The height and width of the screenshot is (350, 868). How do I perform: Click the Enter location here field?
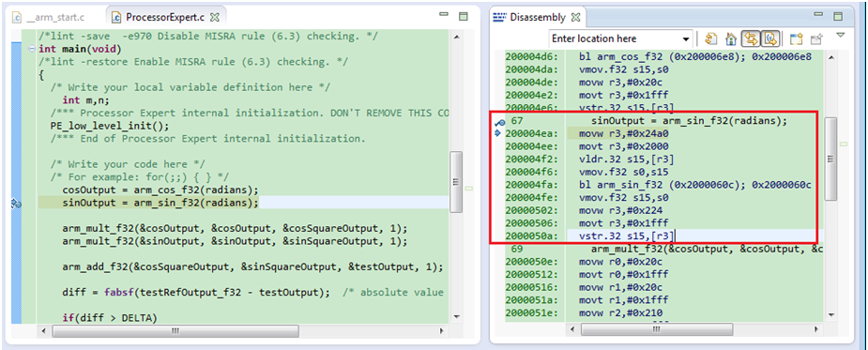coord(616,39)
